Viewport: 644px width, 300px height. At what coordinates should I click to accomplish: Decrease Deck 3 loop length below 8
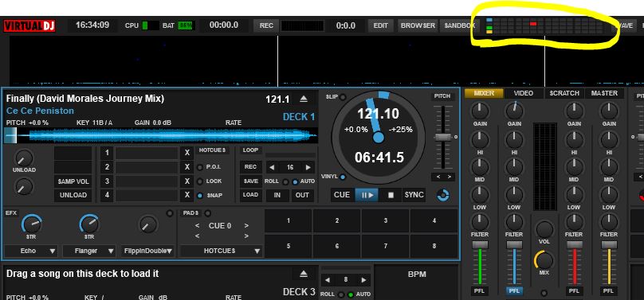pos(327,280)
